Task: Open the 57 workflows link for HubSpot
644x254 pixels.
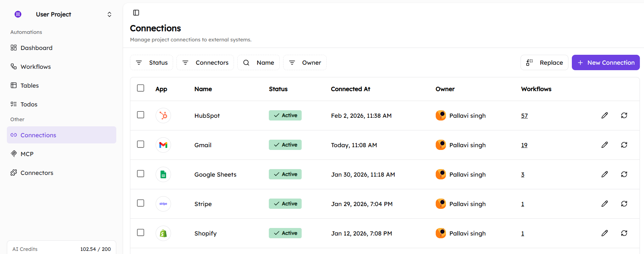Action: (524, 116)
